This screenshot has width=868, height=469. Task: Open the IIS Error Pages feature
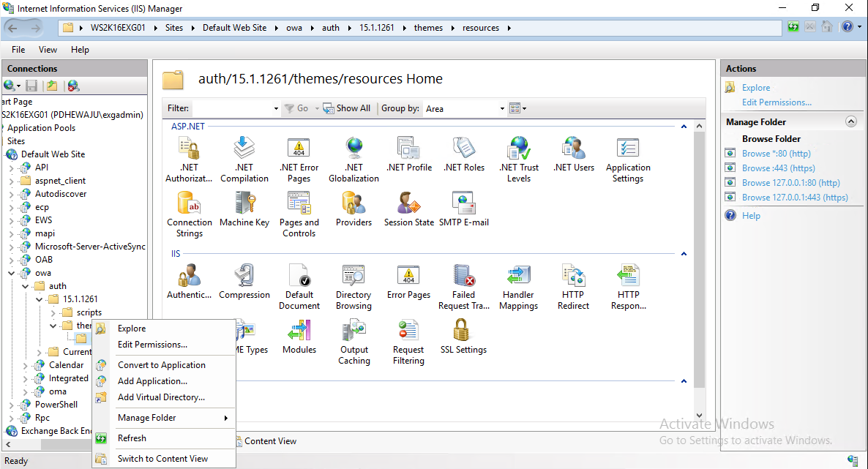[408, 282]
